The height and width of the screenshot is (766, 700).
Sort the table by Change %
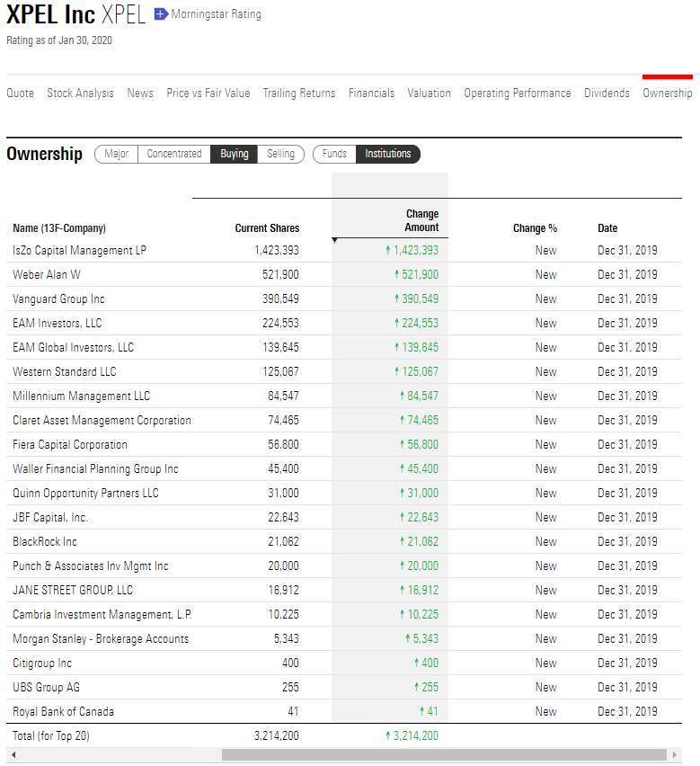coord(535,228)
